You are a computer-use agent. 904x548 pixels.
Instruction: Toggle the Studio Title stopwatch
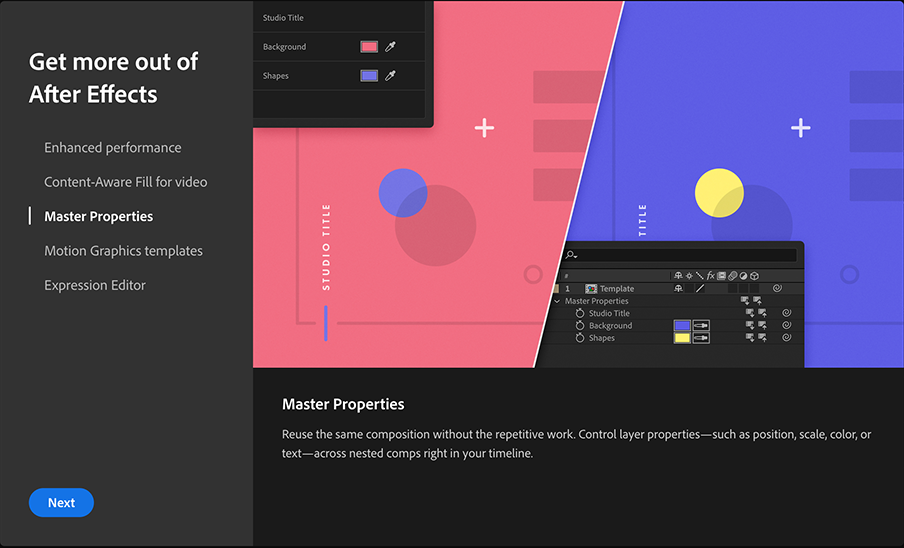580,313
